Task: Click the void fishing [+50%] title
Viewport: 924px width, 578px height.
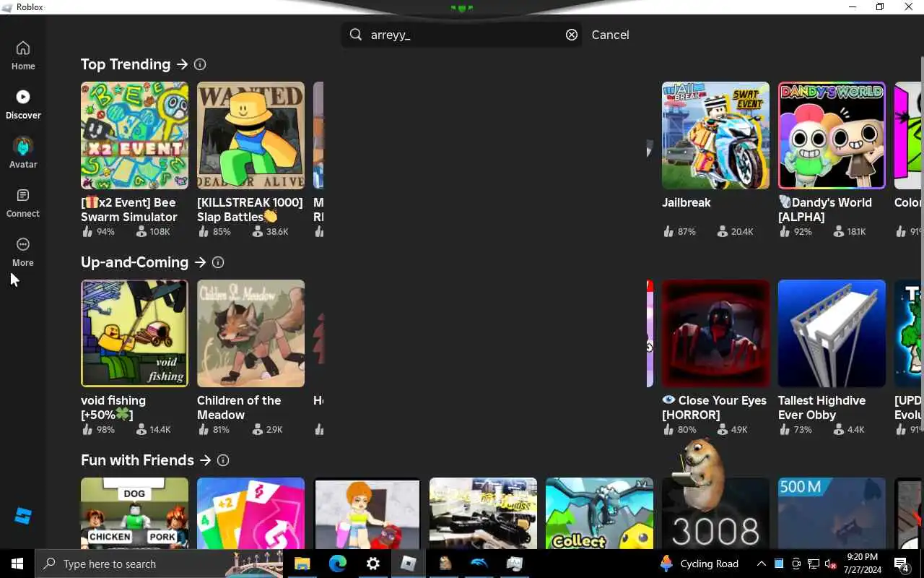Action: click(113, 407)
